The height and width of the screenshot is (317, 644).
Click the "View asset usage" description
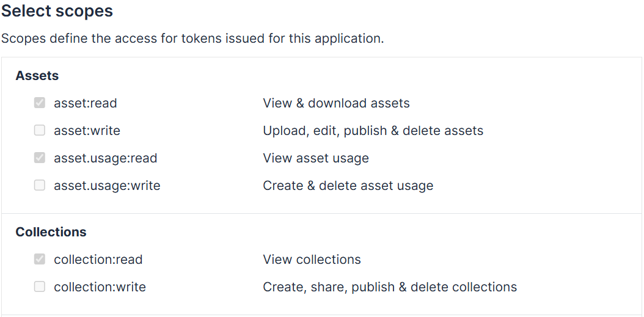[x=316, y=158]
